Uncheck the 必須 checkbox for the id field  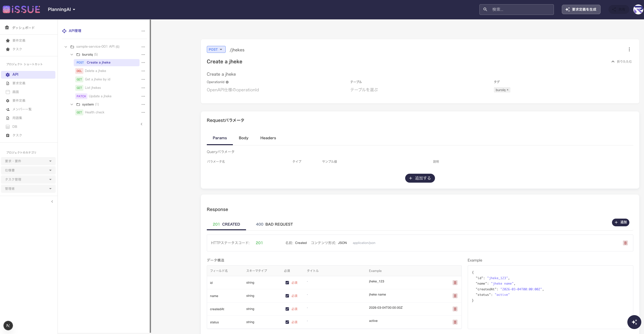click(287, 283)
